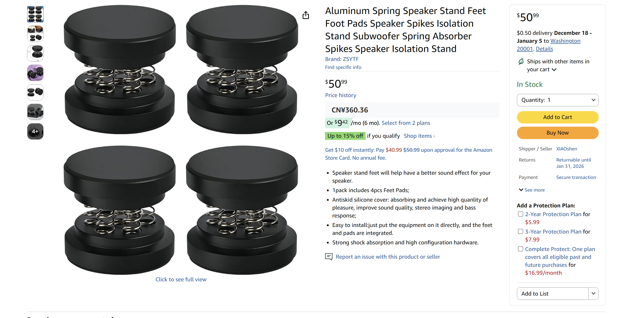Expand 'Ships with other items in your cart'
This screenshot has width=644, height=318.
coord(555,69)
